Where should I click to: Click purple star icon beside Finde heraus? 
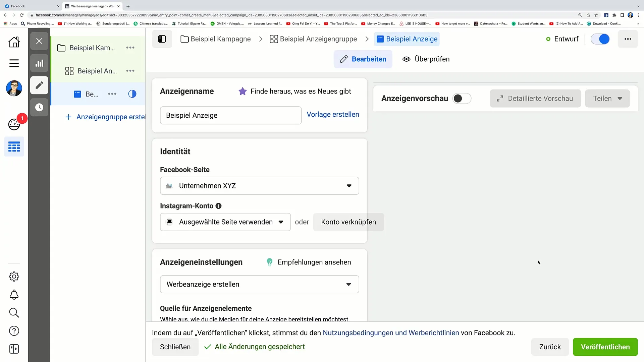[x=243, y=91]
